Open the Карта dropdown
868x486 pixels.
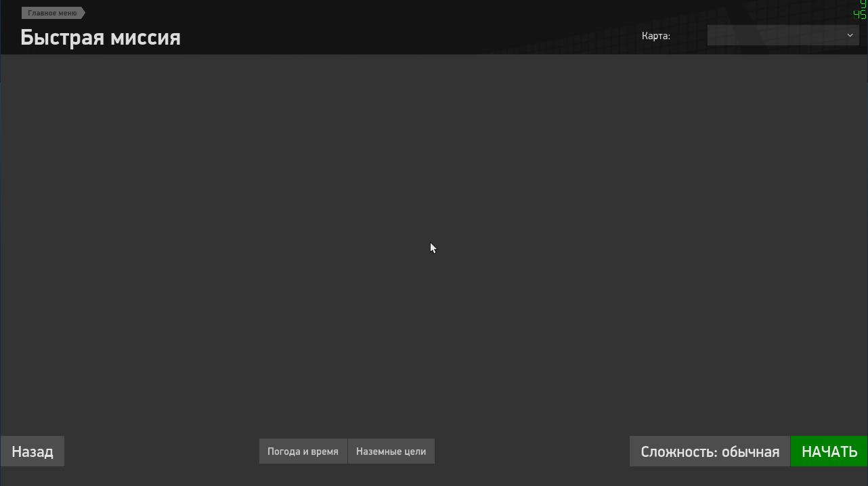(x=783, y=35)
